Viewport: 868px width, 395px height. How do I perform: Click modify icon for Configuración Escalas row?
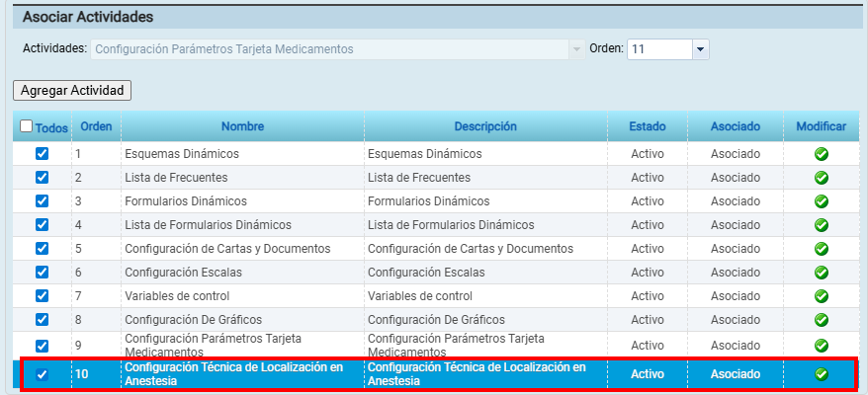coord(821,273)
